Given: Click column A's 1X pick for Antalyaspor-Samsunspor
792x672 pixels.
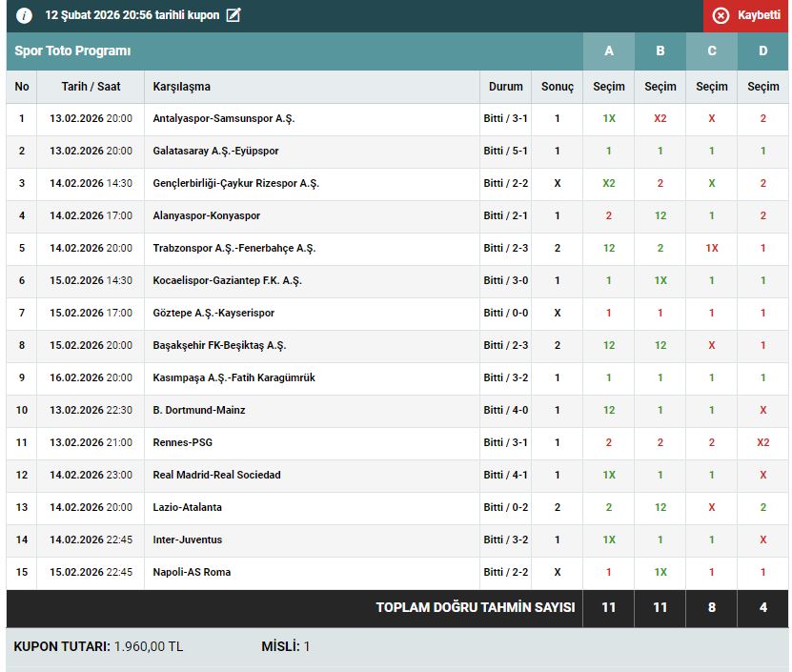Looking at the screenshot, I should coord(609,119).
